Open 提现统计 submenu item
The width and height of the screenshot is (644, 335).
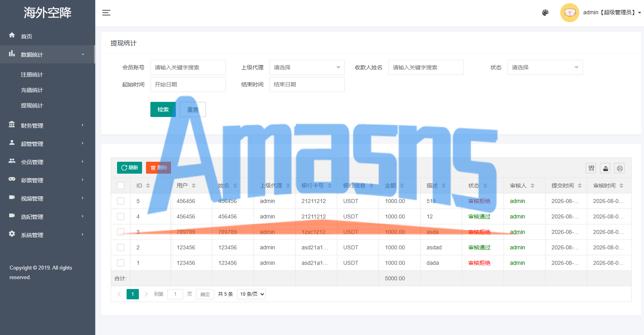point(32,105)
